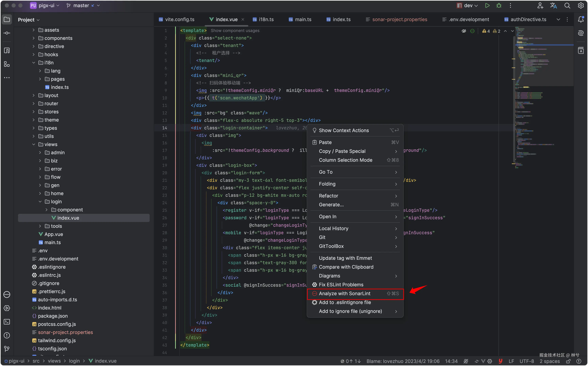Open Notifications bell icon
Image resolution: width=588 pixels, height=366 pixels.
(x=581, y=19)
